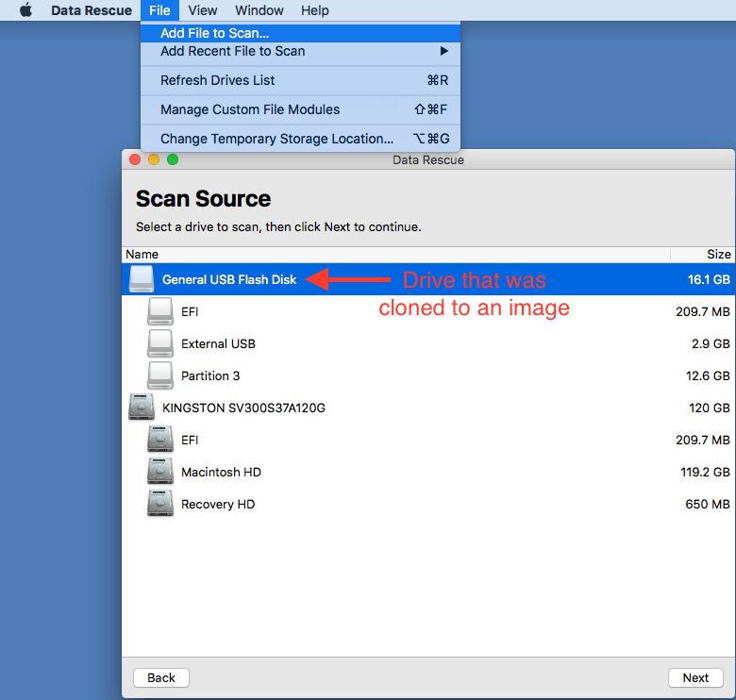Select the Partition 3 row
The height and width of the screenshot is (700, 736).
[x=428, y=375]
